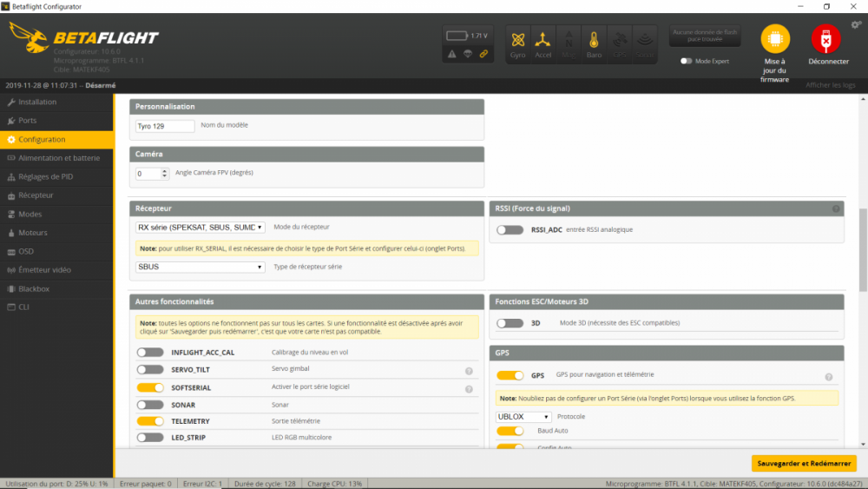Open the Moteurs tab
Image resolution: width=868 pixels, height=489 pixels.
(x=56, y=233)
